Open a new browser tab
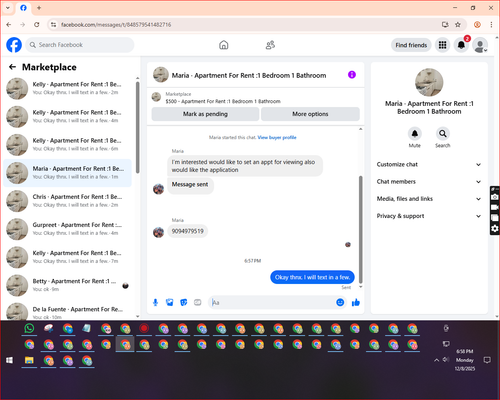Screen dimensions: 500x400 39,8
